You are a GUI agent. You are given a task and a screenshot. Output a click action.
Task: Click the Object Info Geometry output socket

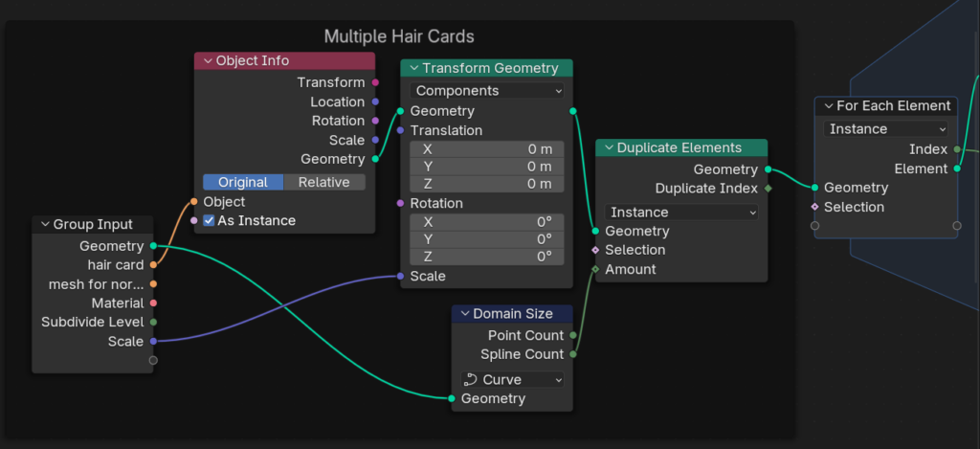click(x=375, y=159)
